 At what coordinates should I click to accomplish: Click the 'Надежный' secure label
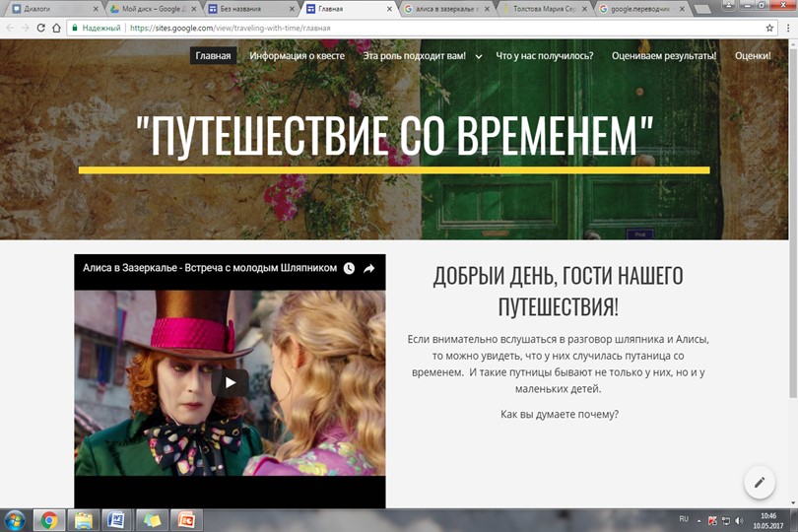(101, 28)
